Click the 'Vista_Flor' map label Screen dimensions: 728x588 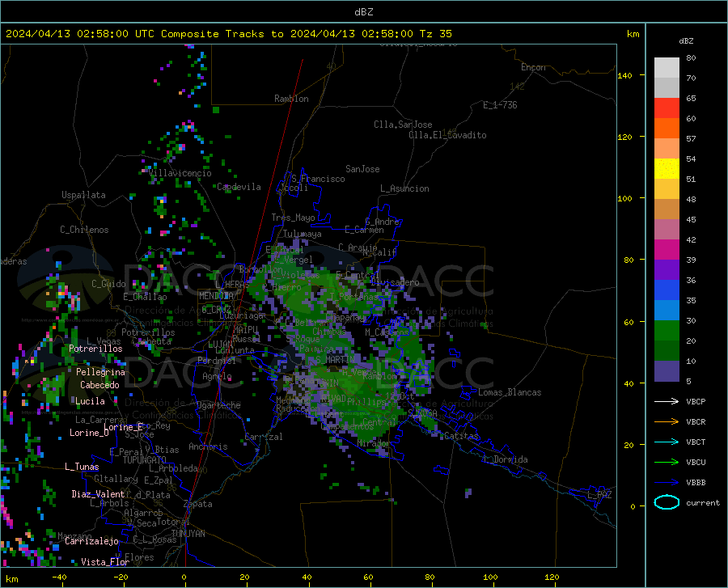click(105, 562)
